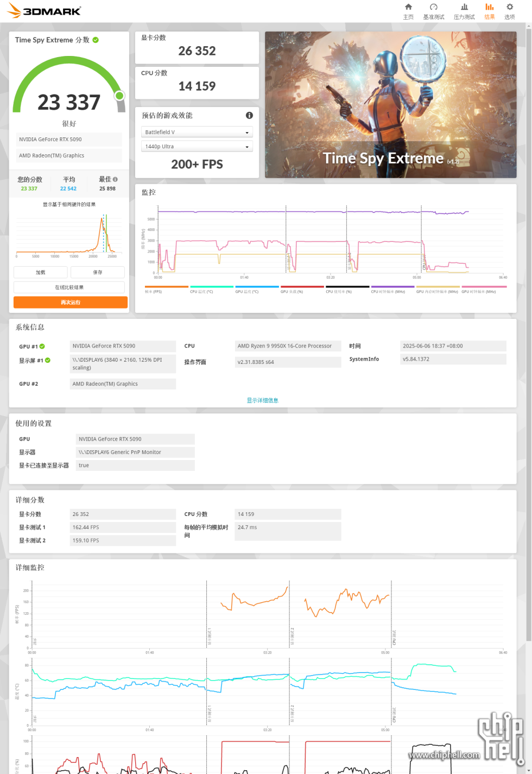This screenshot has width=532, height=774.
Task: Toggle the GPU 负载 (%) legend series
Action: pyautogui.click(x=302, y=289)
